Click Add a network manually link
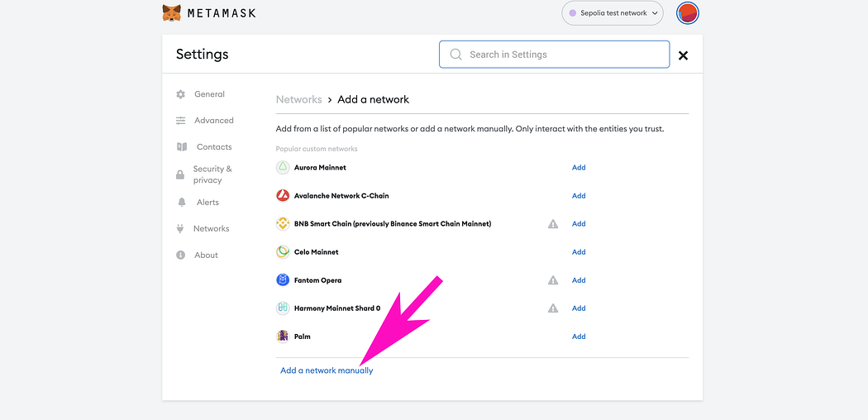 click(327, 370)
